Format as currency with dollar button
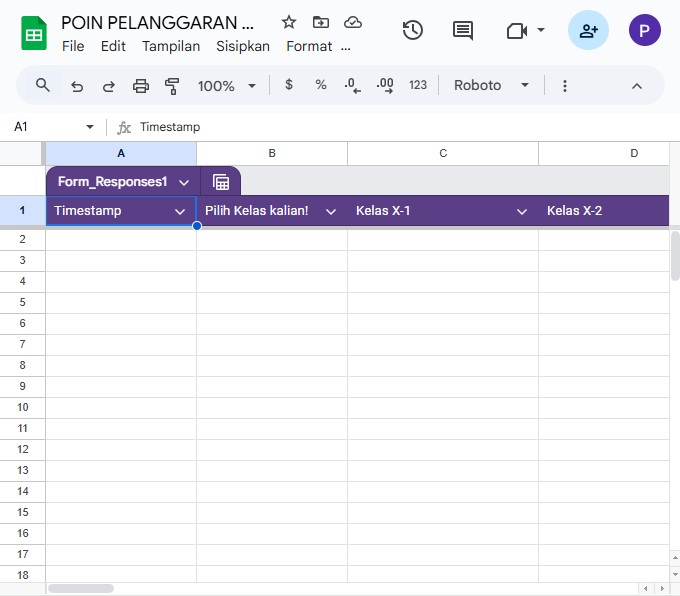 click(x=289, y=85)
